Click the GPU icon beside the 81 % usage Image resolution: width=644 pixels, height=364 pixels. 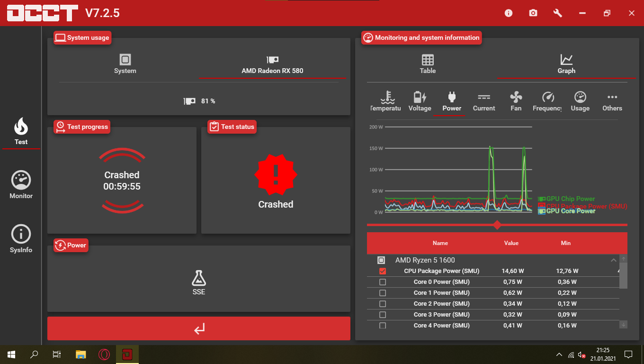pyautogui.click(x=190, y=101)
